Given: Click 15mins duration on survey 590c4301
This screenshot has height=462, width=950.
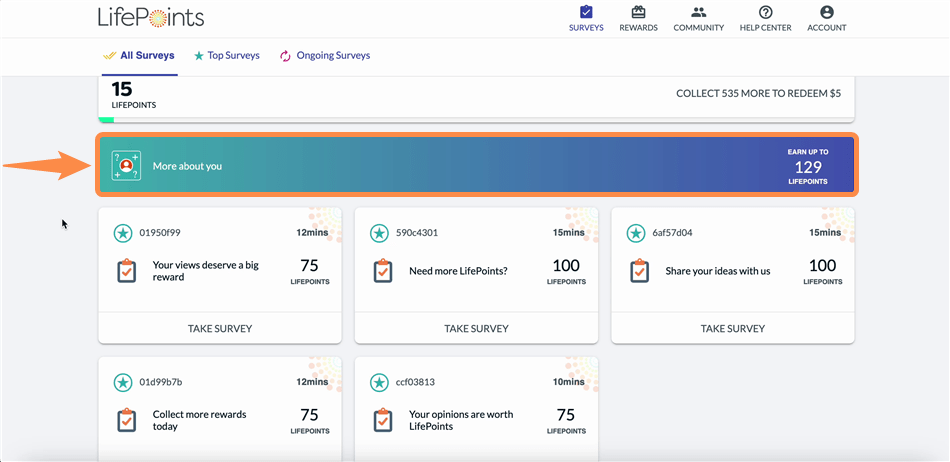Looking at the screenshot, I should click(568, 233).
